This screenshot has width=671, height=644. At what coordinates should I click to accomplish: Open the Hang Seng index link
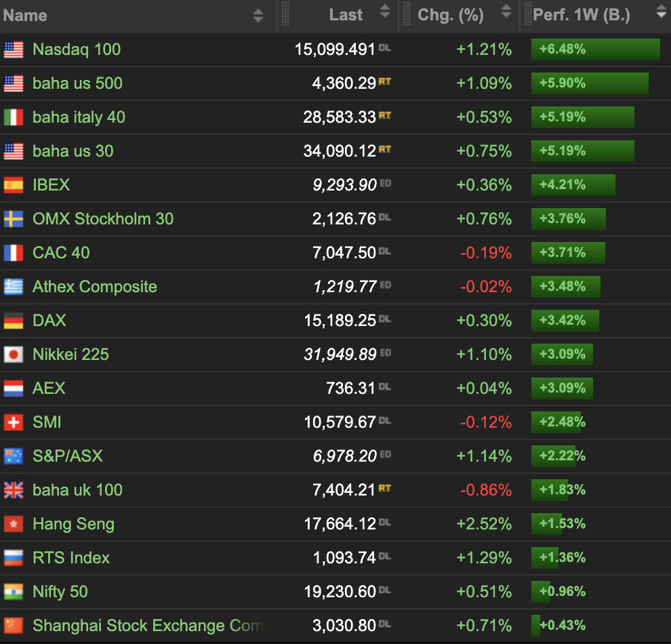(74, 524)
